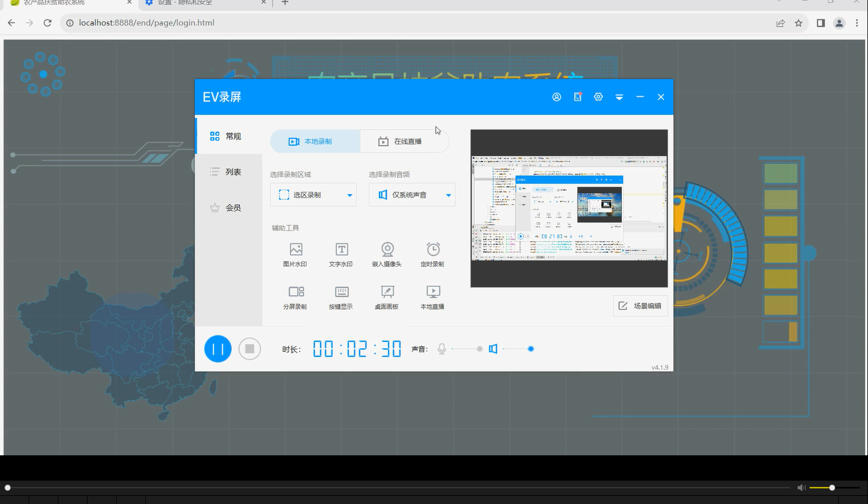Adjust the video player volume slider
Image resolution: width=868 pixels, height=504 pixels.
tap(835, 487)
